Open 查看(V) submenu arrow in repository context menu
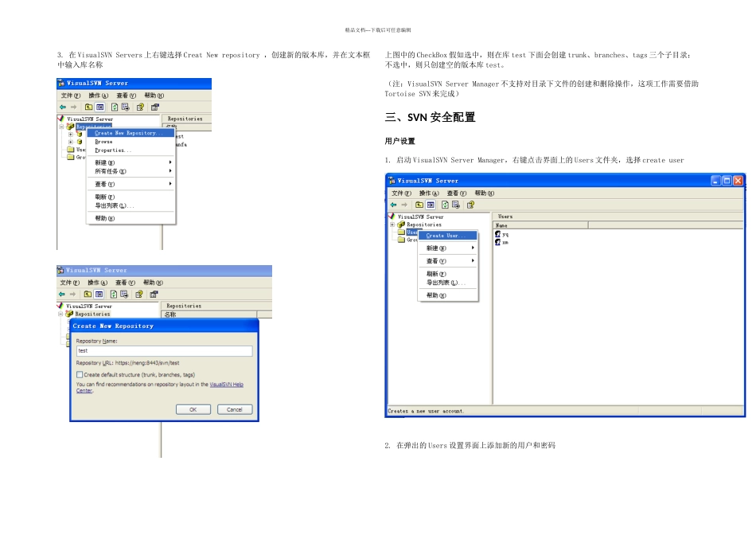The image size is (756, 535). coord(170,184)
